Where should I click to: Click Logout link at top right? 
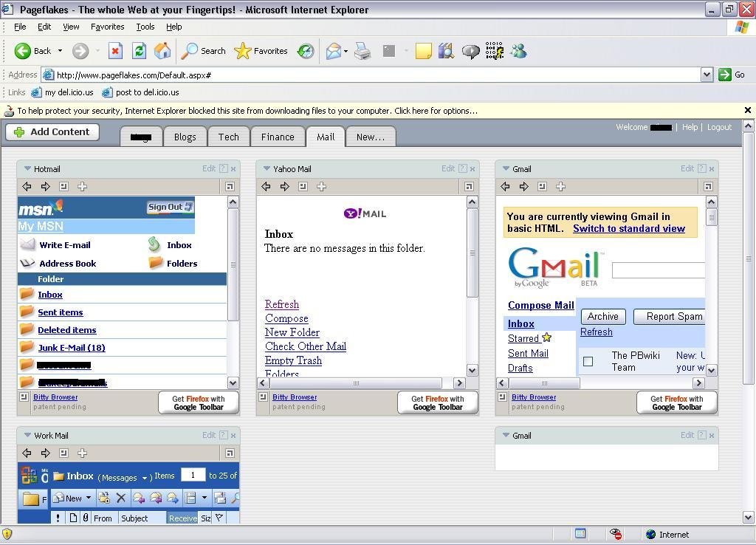pyautogui.click(x=719, y=127)
